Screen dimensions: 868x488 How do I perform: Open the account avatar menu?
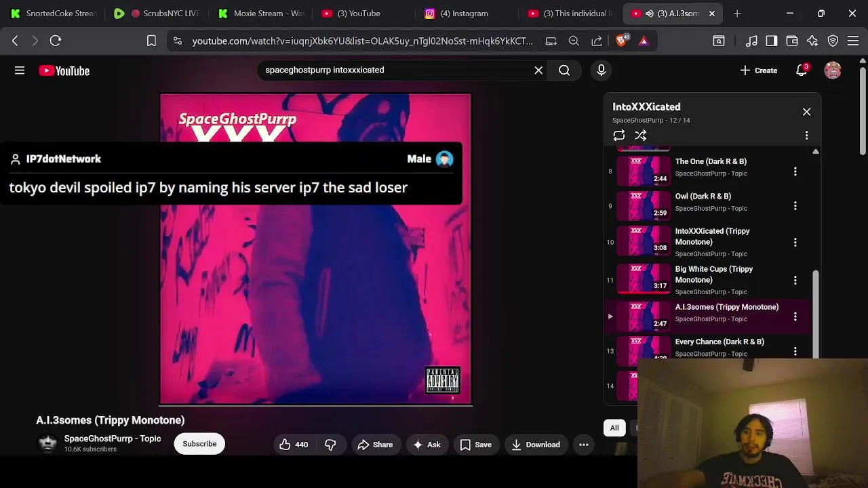[833, 70]
